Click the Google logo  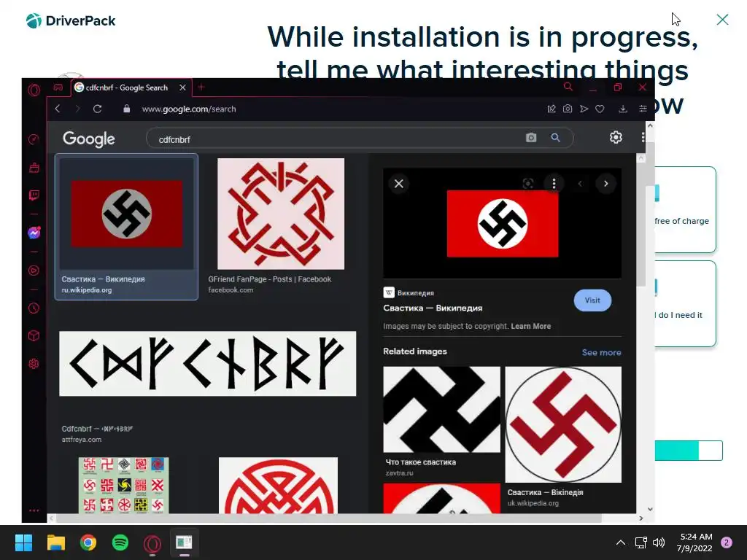click(88, 139)
